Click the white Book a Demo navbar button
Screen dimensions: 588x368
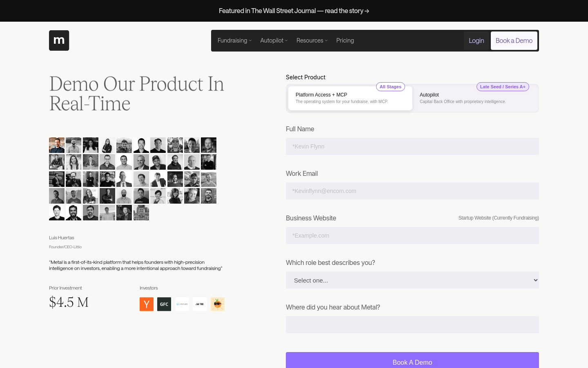tap(514, 40)
